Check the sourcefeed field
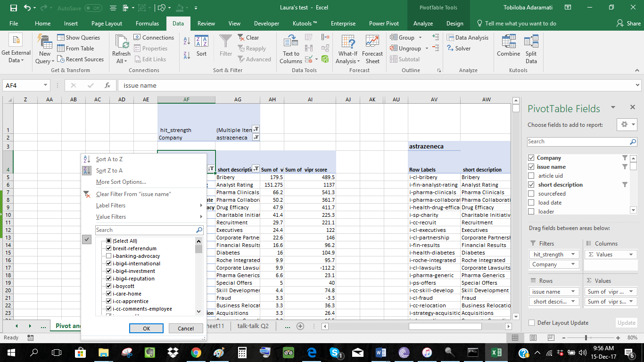The image size is (644, 362). pyautogui.click(x=532, y=194)
